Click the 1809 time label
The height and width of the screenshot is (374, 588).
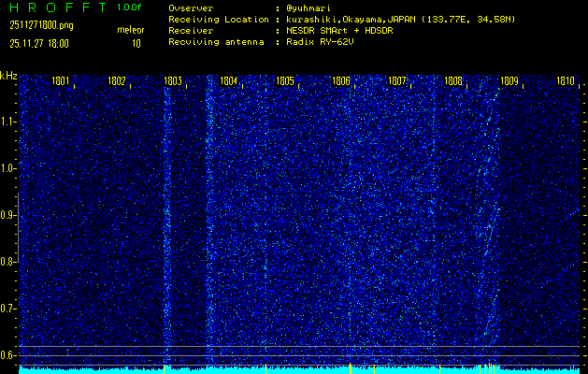point(509,81)
